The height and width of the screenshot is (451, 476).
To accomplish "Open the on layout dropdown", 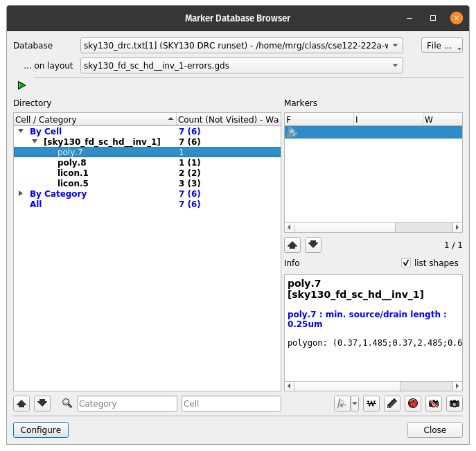I will pyautogui.click(x=242, y=66).
